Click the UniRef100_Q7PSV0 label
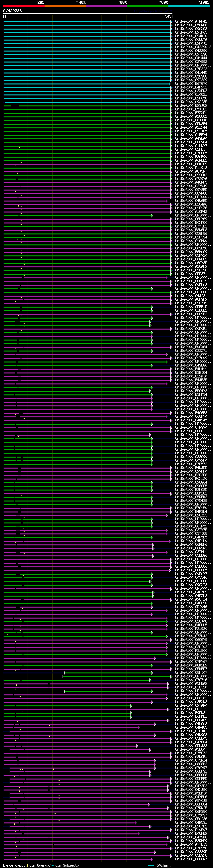This screenshot has width=213, height=868. pyautogui.click(x=191, y=428)
